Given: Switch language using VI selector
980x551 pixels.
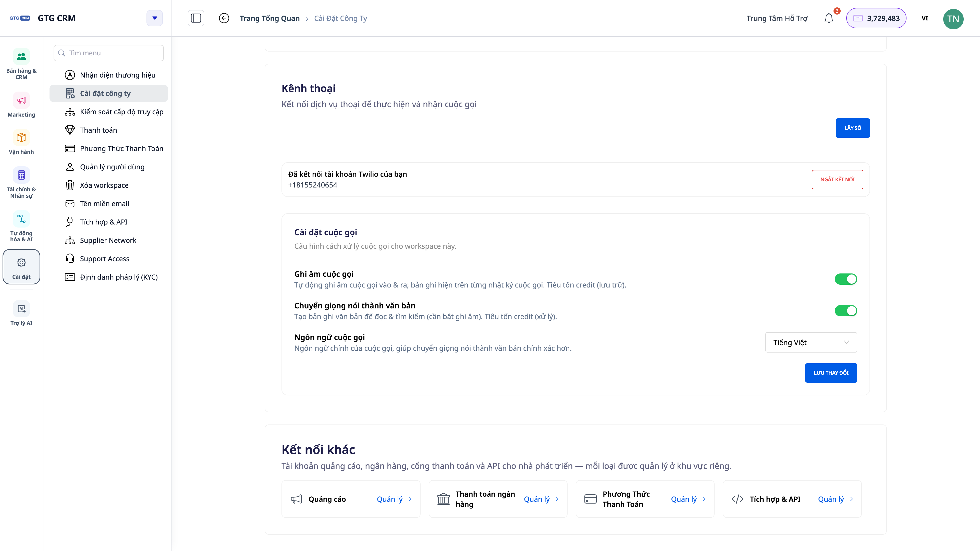Looking at the screenshot, I should 925,18.
